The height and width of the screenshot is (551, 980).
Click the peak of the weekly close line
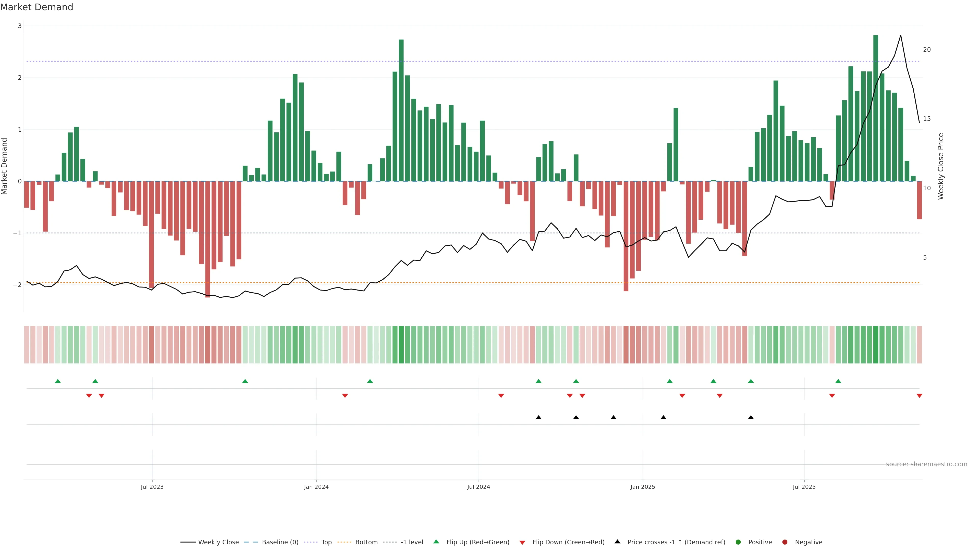point(900,35)
